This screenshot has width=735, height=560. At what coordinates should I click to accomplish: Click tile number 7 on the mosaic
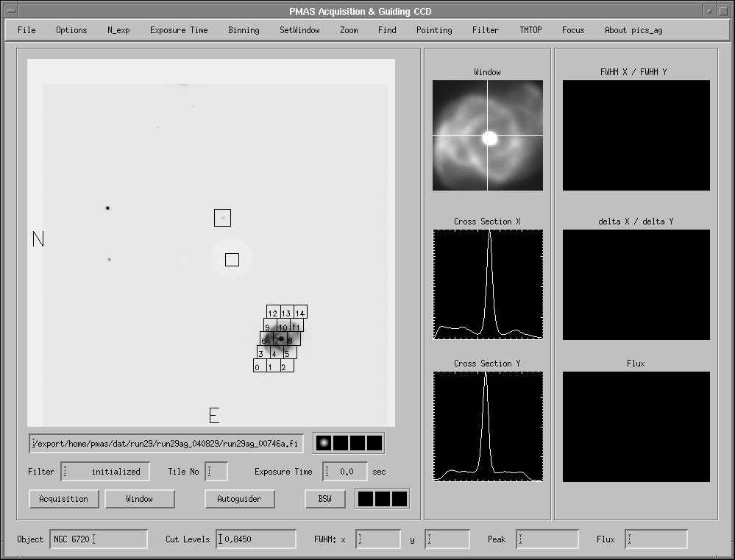click(x=276, y=340)
